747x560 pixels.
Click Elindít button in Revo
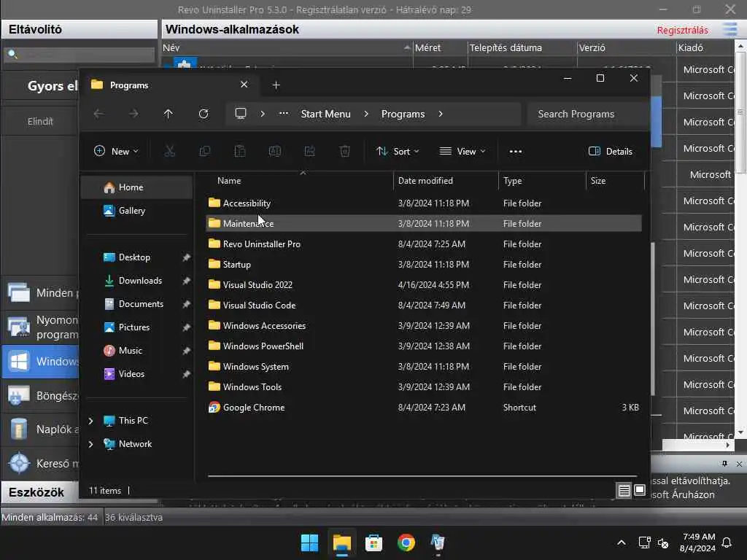40,122
